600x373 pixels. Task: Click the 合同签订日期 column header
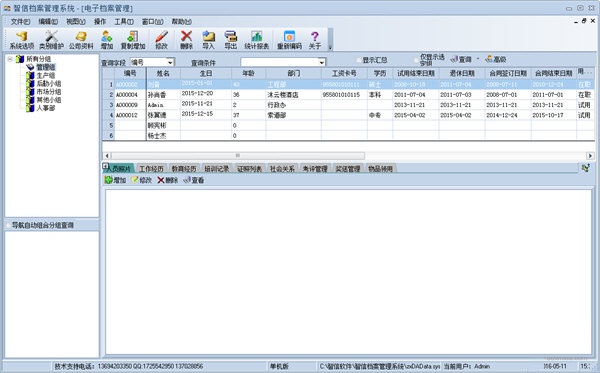(x=508, y=73)
